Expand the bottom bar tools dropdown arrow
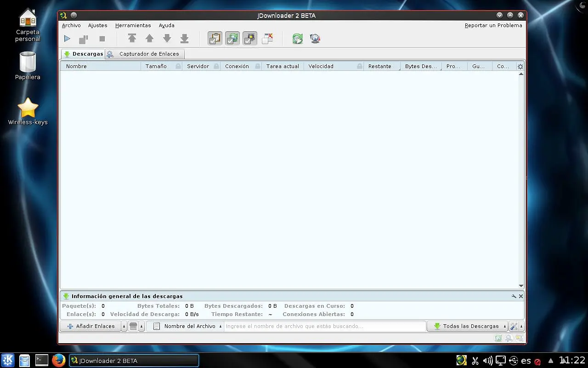This screenshot has width=588, height=368. click(x=521, y=326)
